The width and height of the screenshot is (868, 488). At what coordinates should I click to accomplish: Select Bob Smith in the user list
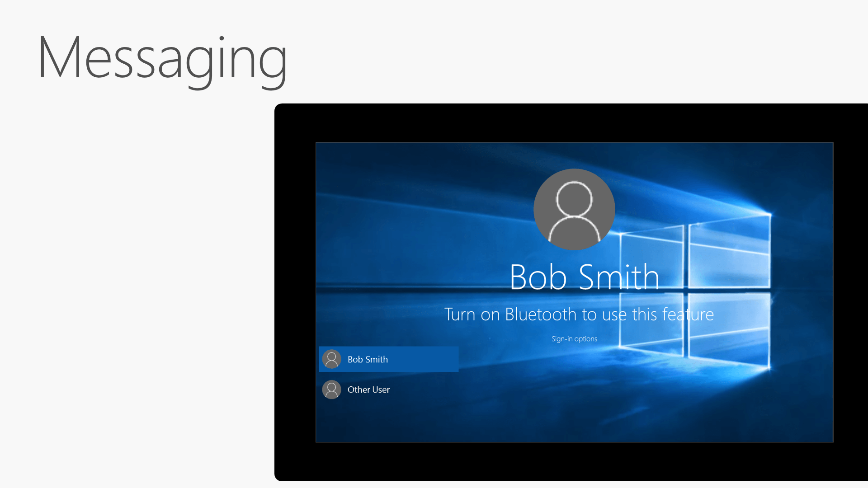coord(389,359)
